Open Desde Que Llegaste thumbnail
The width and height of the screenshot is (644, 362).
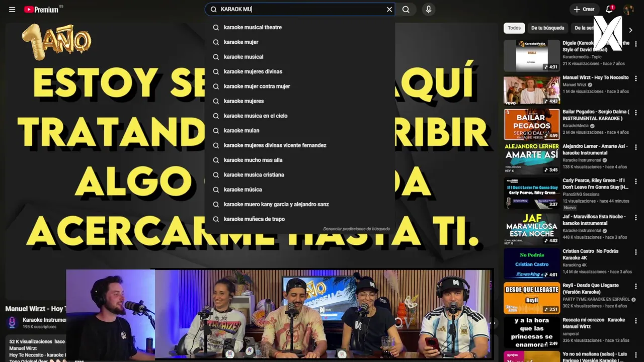click(532, 298)
